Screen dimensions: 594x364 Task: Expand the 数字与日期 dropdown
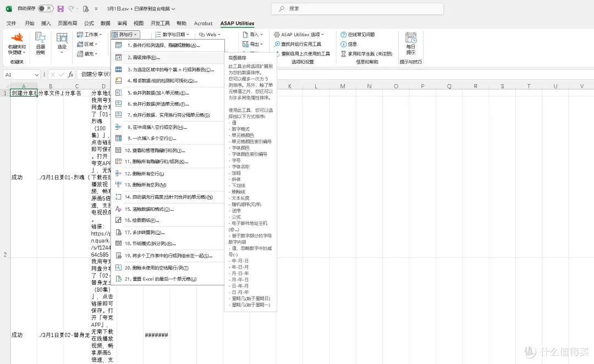pyautogui.click(x=172, y=35)
